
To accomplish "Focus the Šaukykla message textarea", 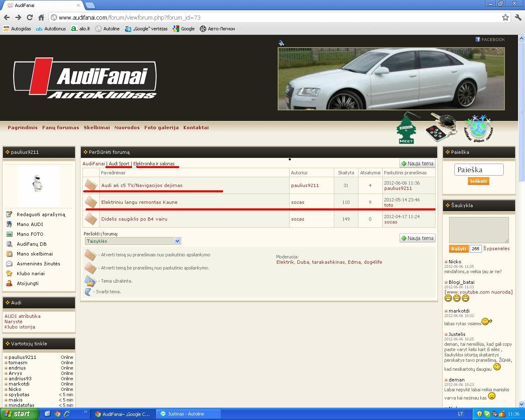I will point(479,230).
